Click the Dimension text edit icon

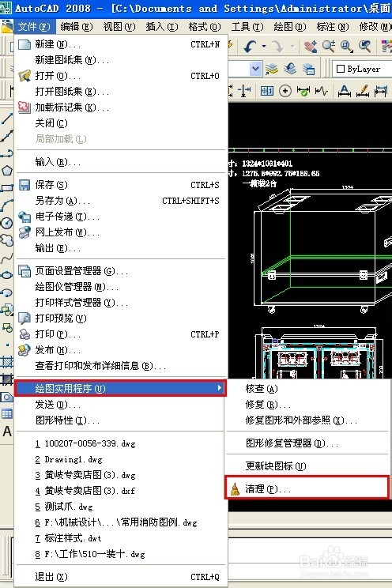click(x=345, y=91)
